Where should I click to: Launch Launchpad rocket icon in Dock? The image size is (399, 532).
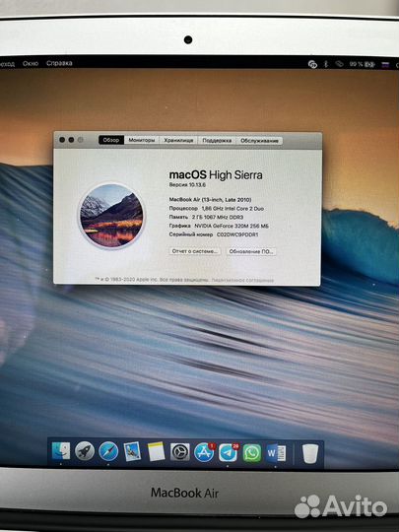85,451
